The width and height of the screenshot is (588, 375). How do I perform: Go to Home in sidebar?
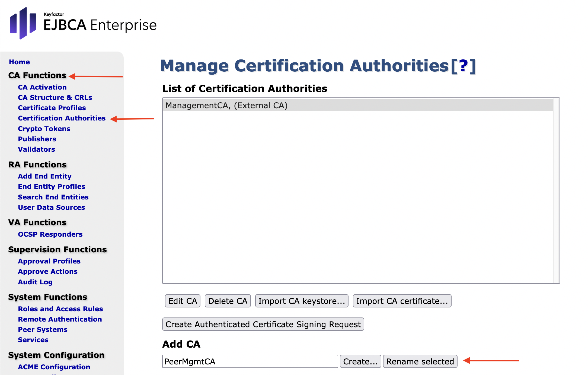click(19, 62)
